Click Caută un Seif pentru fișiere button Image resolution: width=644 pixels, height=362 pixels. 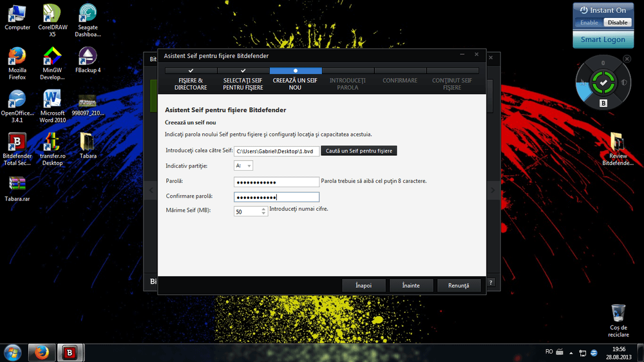pos(359,151)
